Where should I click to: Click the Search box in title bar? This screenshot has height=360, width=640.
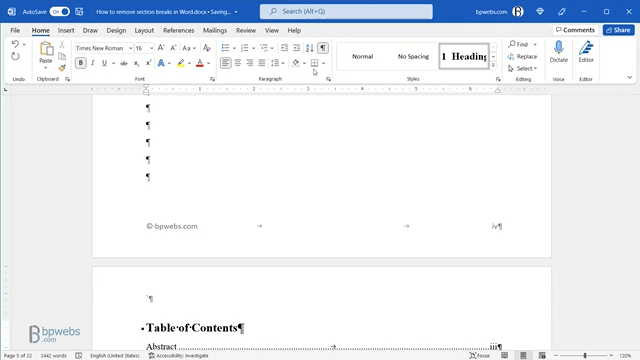point(346,11)
